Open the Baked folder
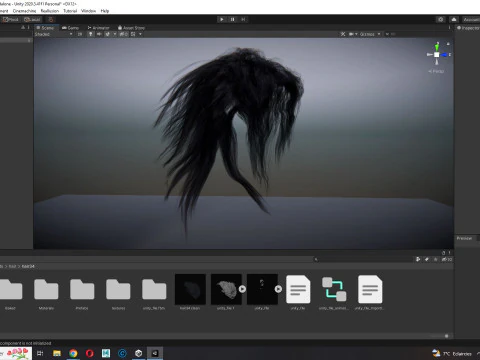 pyautogui.click(x=11, y=289)
